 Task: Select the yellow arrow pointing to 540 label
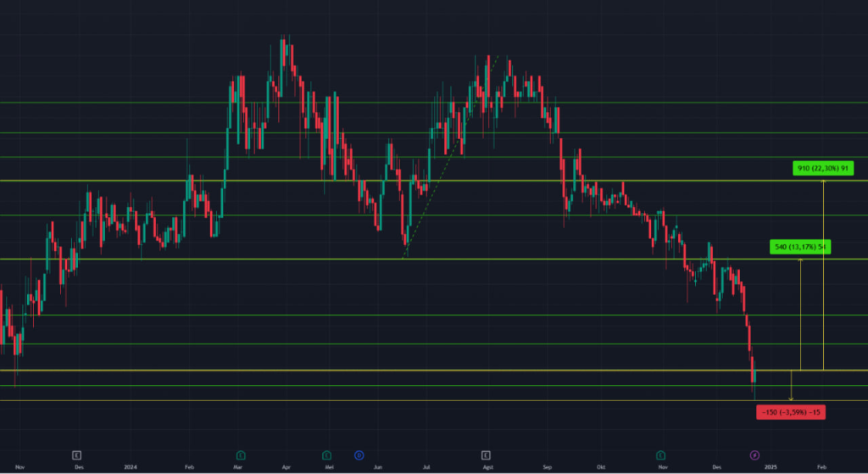(800, 314)
